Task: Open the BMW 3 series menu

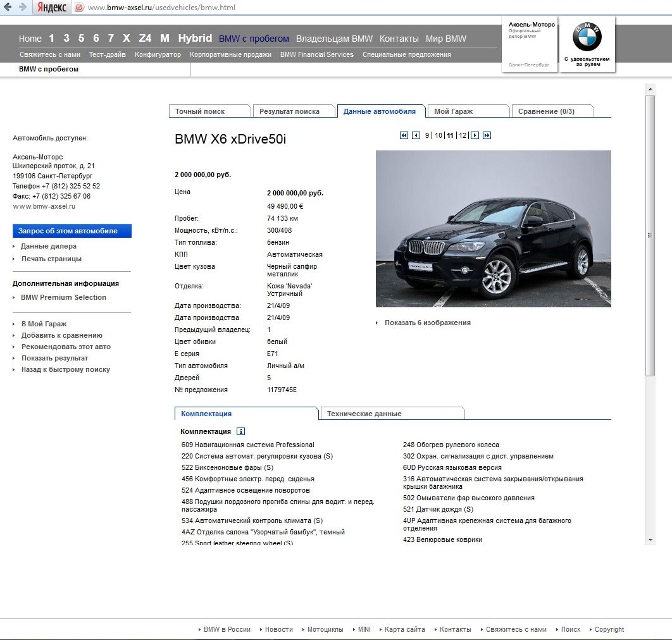Action: (x=66, y=38)
